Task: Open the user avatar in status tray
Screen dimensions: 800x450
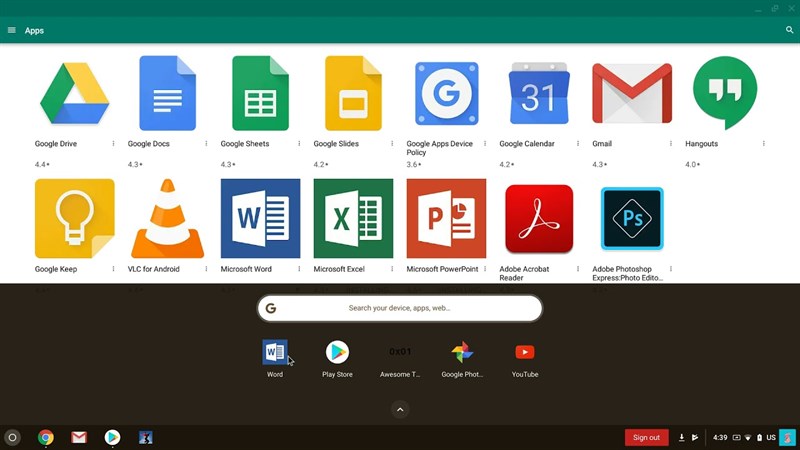Action: click(x=788, y=437)
